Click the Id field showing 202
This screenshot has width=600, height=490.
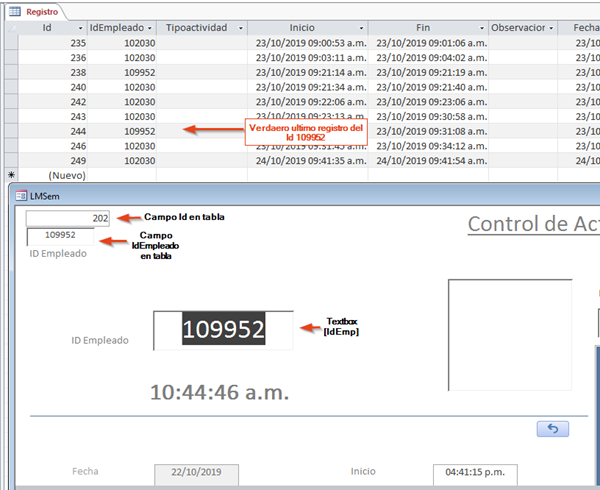click(67, 218)
